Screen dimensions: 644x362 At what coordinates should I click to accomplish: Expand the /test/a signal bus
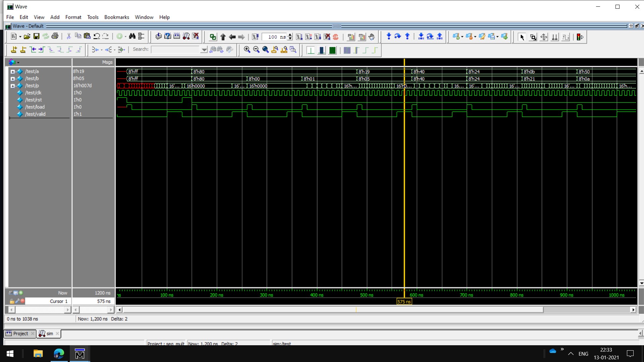point(13,71)
